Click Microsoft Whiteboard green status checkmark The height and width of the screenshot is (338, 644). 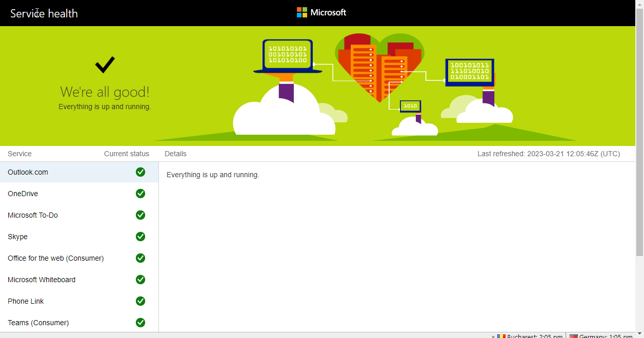click(x=140, y=280)
